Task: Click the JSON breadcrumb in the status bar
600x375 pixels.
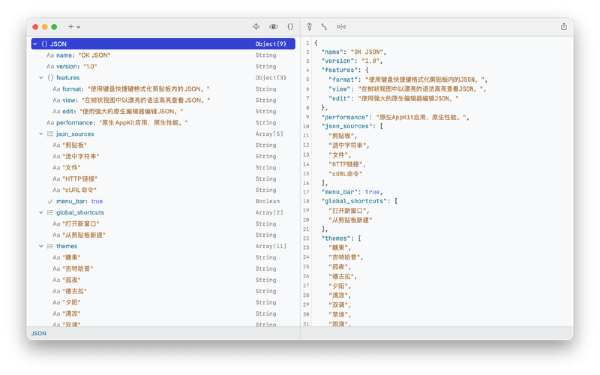Action: 39,334
